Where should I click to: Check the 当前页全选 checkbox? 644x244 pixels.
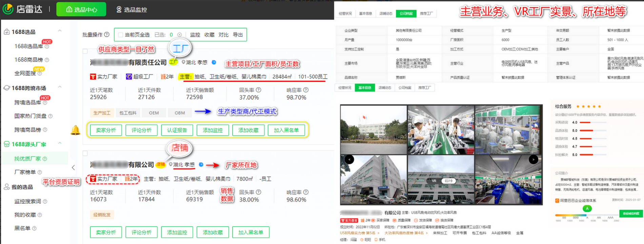tap(120, 35)
